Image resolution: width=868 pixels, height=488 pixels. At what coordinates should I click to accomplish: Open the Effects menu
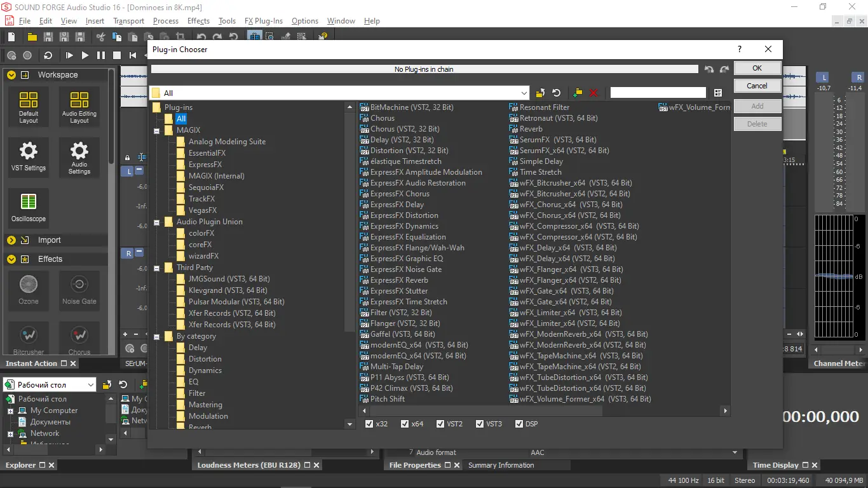198,21
